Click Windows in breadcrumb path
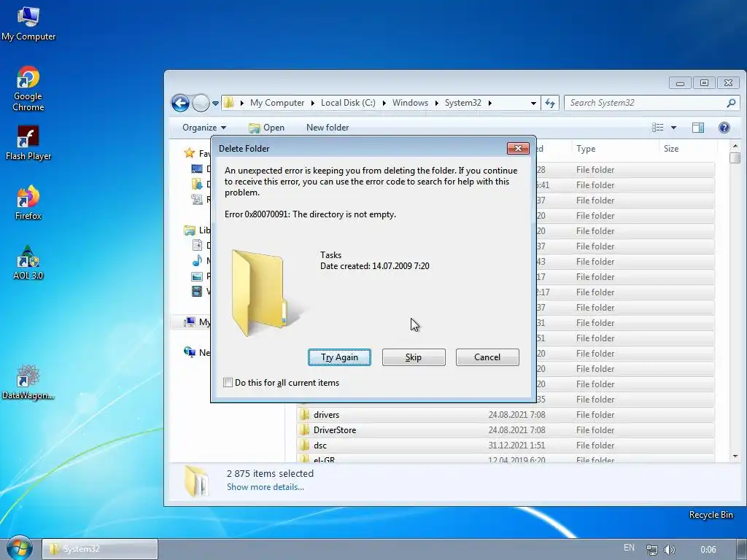The height and width of the screenshot is (560, 747). point(410,103)
